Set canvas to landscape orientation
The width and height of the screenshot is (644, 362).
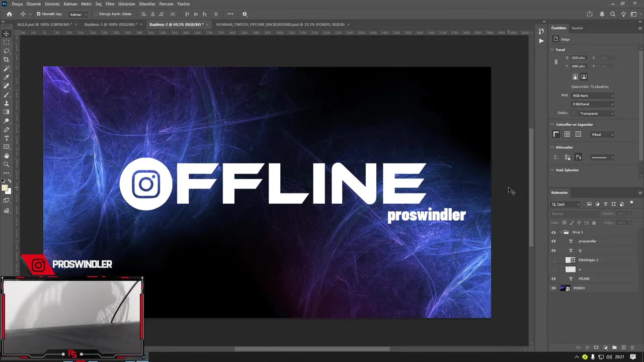coord(584,77)
